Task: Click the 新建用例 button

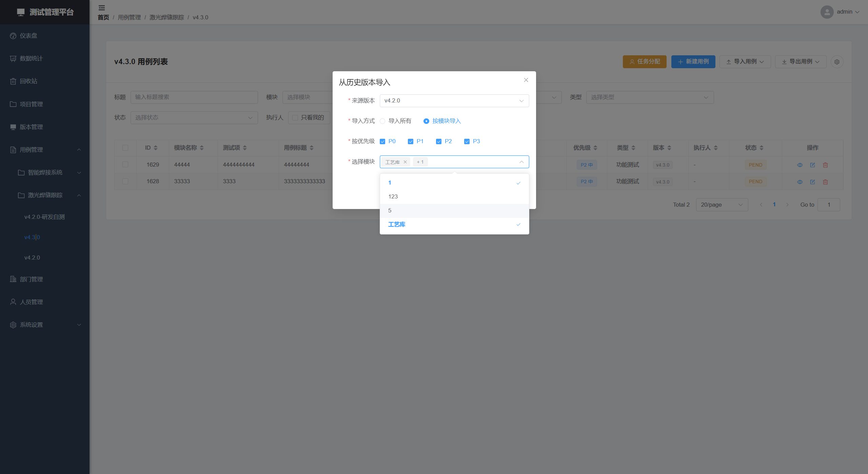Action: tap(693, 62)
